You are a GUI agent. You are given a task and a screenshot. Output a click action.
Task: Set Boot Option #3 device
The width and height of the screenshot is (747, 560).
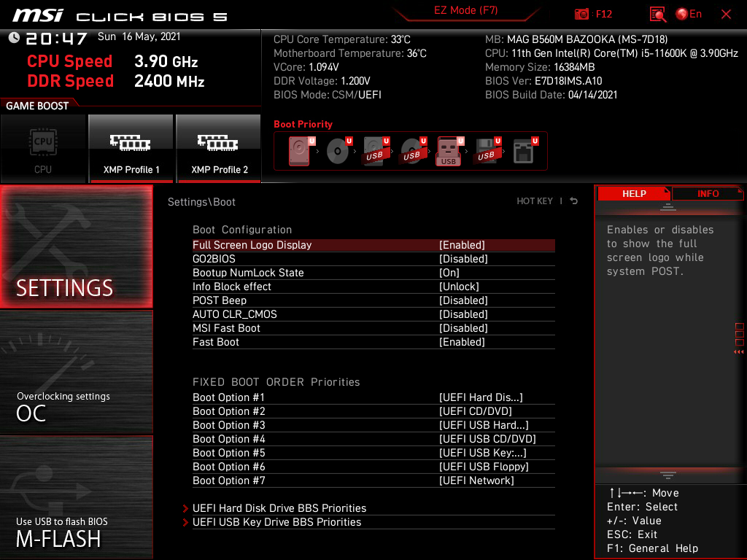pos(373,425)
